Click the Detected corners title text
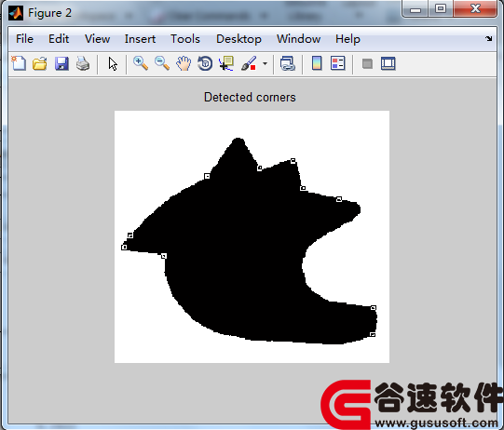504x430 pixels. (x=250, y=98)
